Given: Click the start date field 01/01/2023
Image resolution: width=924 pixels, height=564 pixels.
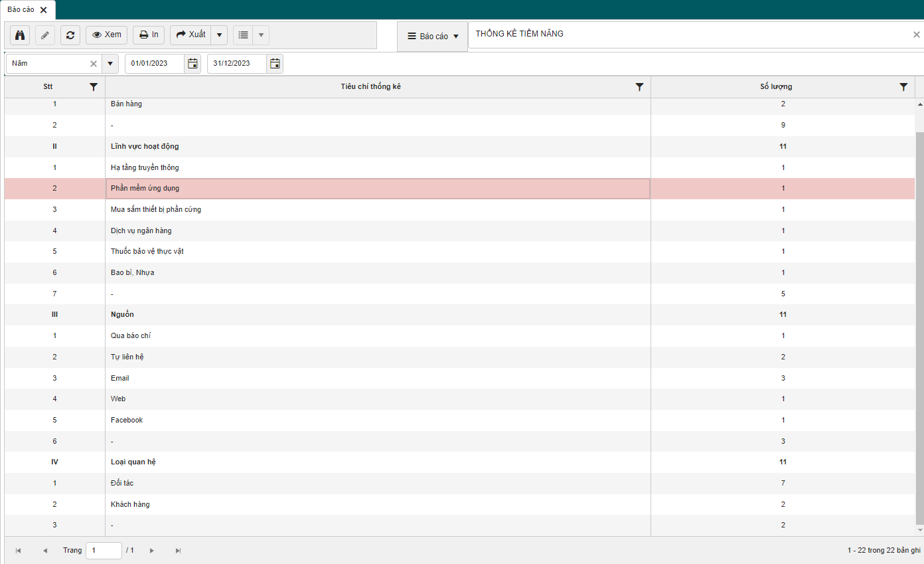Looking at the screenshot, I should (155, 64).
